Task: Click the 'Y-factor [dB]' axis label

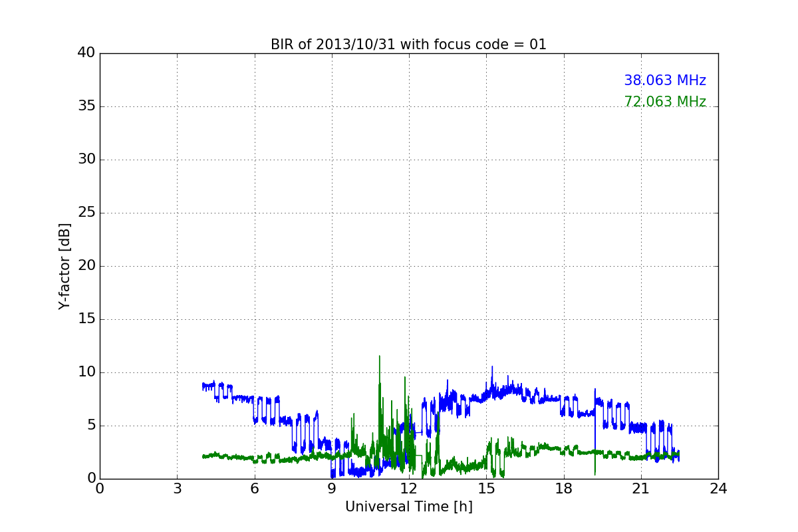Action: [x=65, y=266]
